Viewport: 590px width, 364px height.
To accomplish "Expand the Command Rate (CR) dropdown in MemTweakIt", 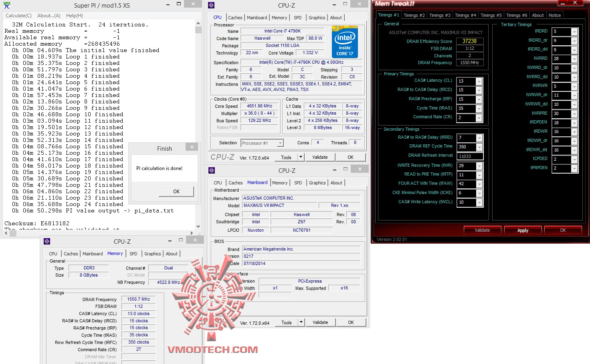I will click(x=479, y=118).
